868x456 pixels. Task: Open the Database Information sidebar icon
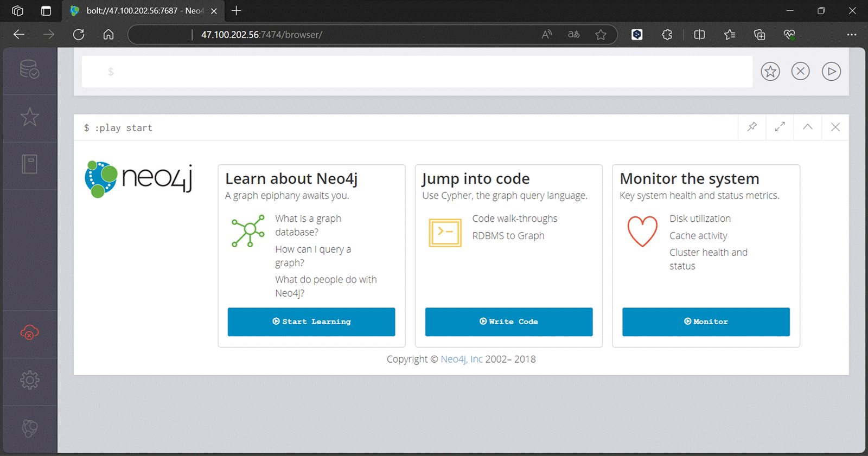click(29, 69)
